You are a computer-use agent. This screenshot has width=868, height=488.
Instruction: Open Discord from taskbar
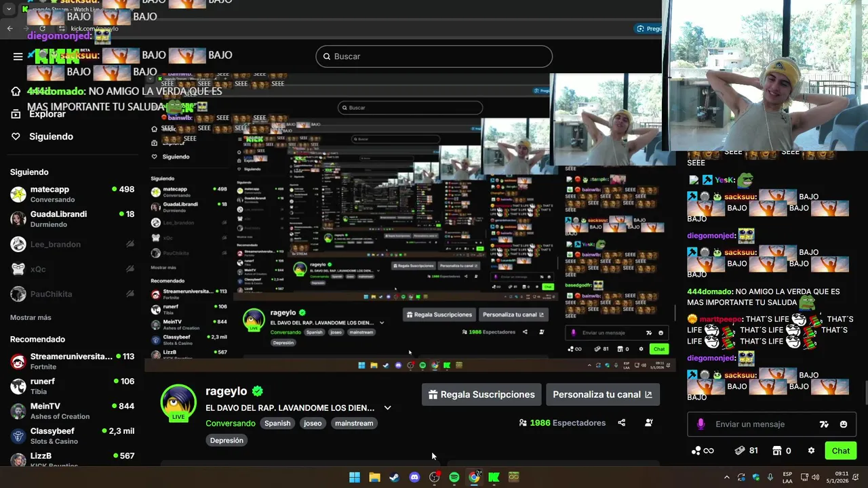pos(414,477)
